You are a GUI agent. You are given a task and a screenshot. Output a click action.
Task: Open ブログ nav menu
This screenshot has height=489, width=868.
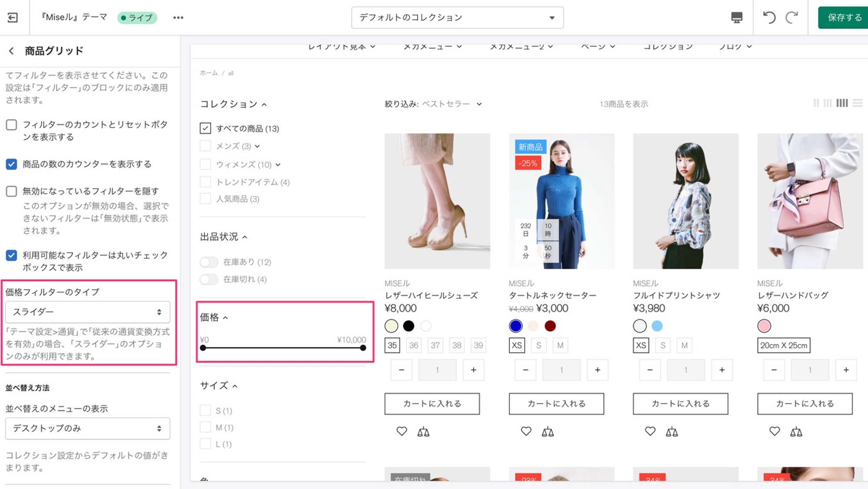click(735, 46)
